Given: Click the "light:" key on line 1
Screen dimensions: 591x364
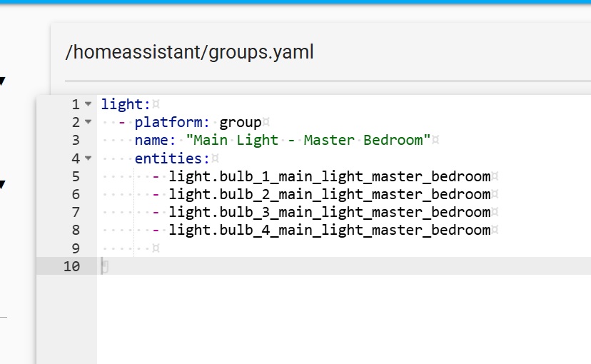Looking at the screenshot, I should pos(121,104).
